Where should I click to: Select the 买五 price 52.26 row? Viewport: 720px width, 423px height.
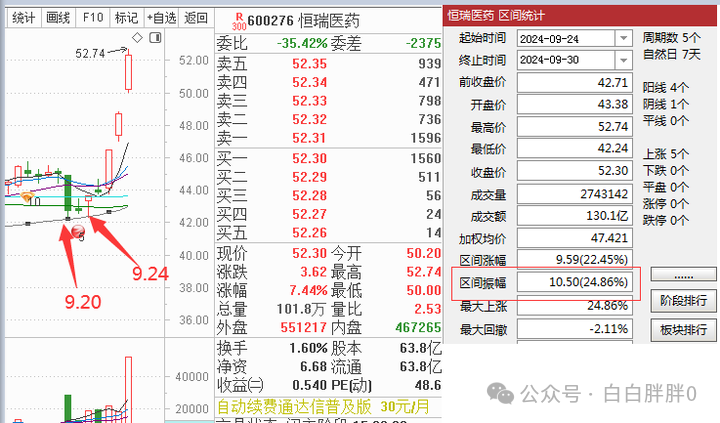pos(328,233)
